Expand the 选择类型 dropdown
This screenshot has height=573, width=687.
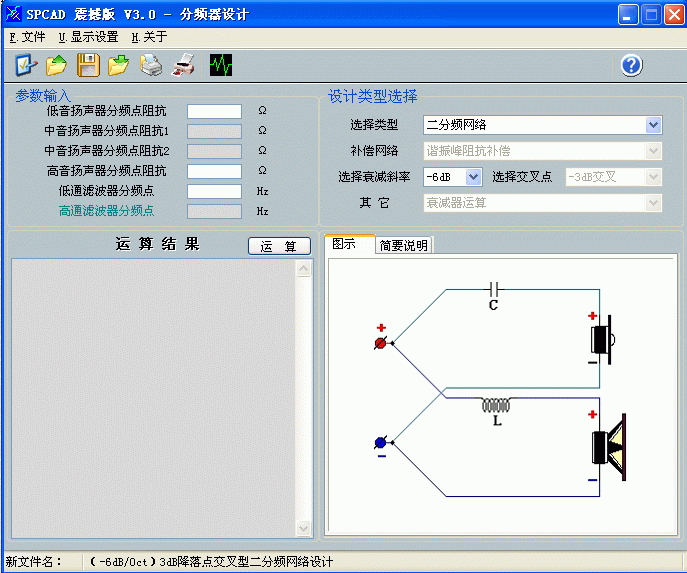pos(653,125)
